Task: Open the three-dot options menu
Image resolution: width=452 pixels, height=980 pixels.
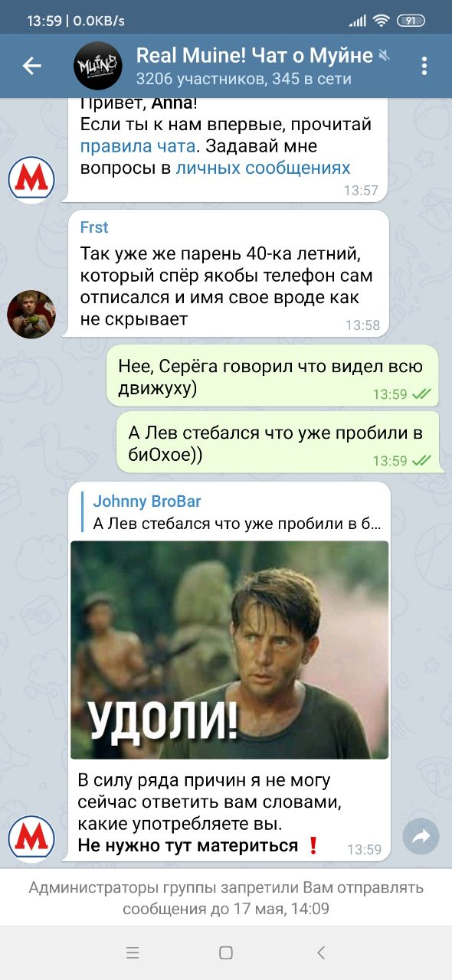Action: click(x=424, y=67)
